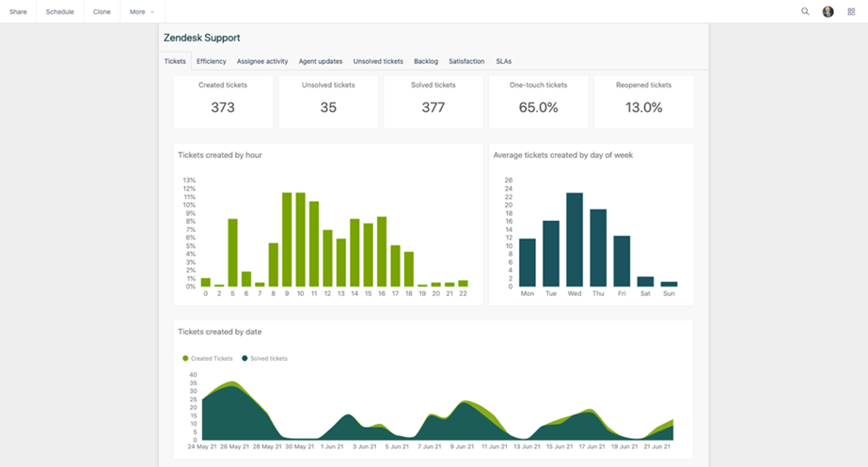Click the One-touch tickets 65.0% value
The width and height of the screenshot is (868, 467).
(538, 107)
